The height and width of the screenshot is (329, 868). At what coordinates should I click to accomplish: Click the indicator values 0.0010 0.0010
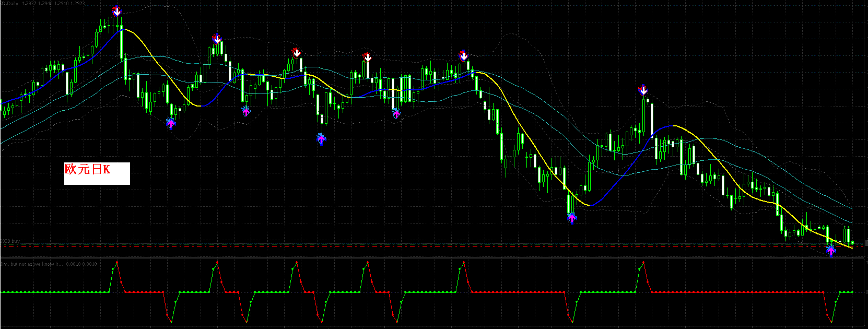click(x=81, y=264)
